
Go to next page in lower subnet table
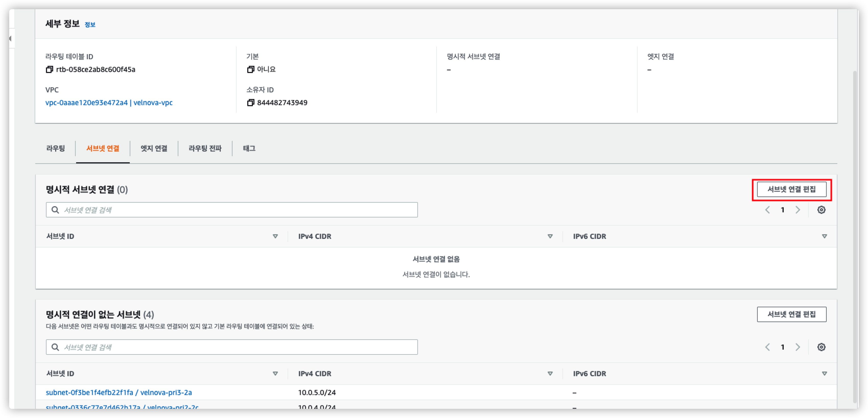(797, 347)
